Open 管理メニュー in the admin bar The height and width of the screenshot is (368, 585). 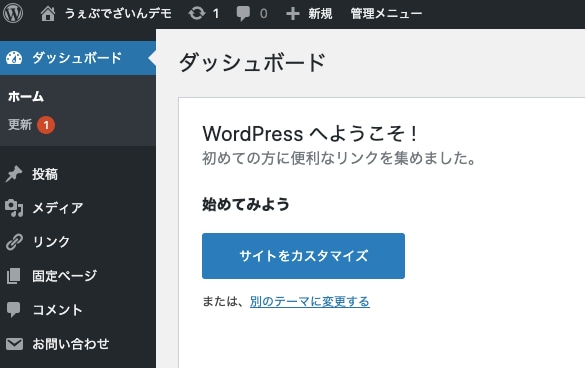386,14
